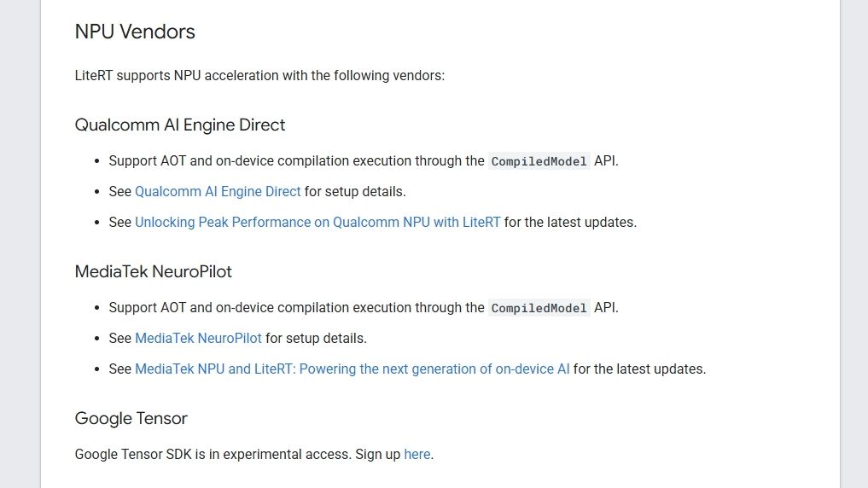
Task: Open MediaTek NPU and LiteRT article link
Action: [352, 369]
